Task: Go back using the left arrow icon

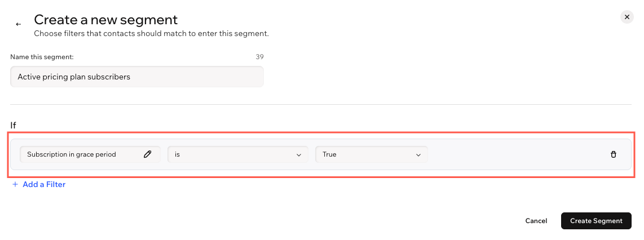Action: pos(18,25)
